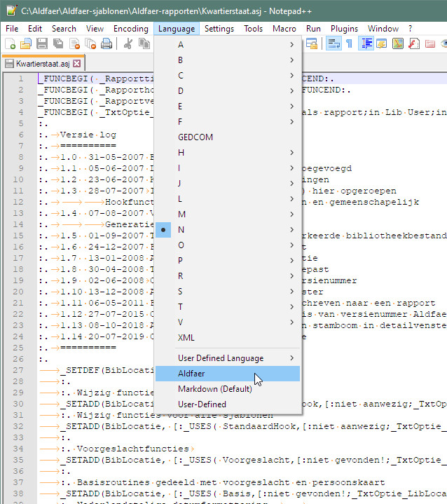Expand the E language submenu
This screenshot has width=447, height=504.
point(228,107)
